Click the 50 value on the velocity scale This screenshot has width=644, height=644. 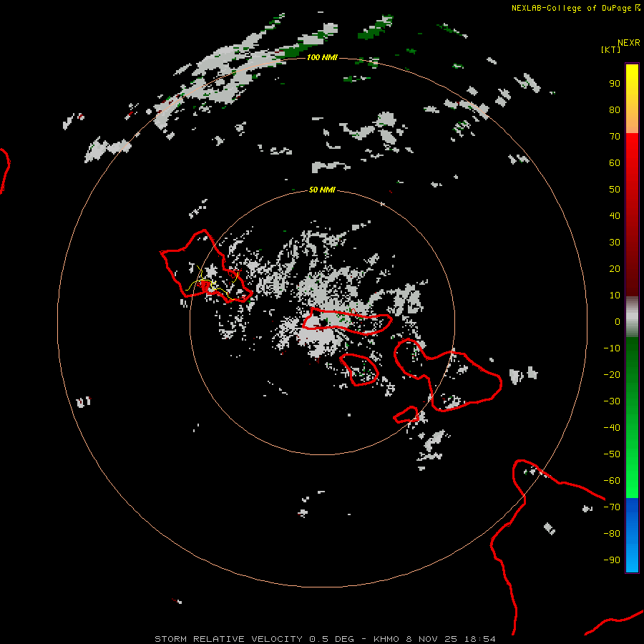pos(615,190)
